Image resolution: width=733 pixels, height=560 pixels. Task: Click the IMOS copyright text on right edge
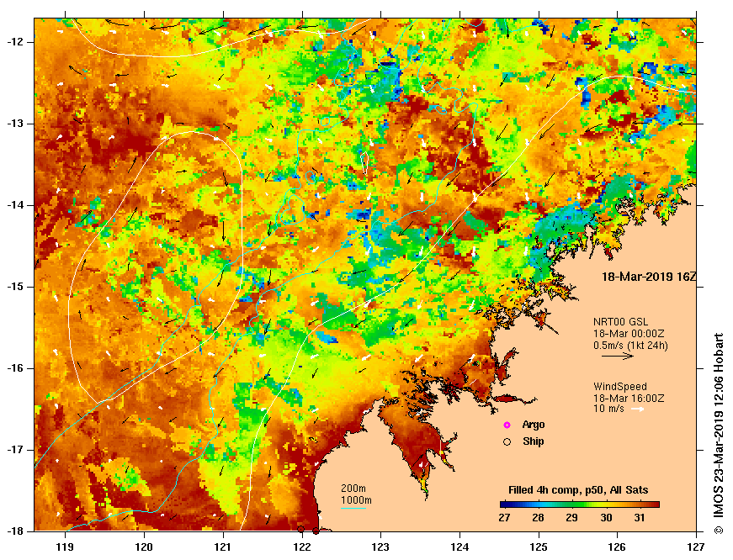(719, 433)
